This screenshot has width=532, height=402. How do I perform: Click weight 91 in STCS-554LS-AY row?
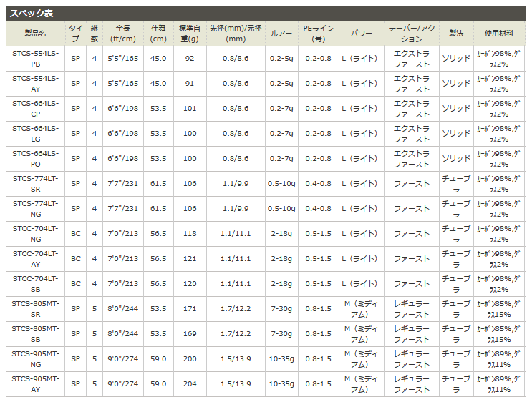190,84
